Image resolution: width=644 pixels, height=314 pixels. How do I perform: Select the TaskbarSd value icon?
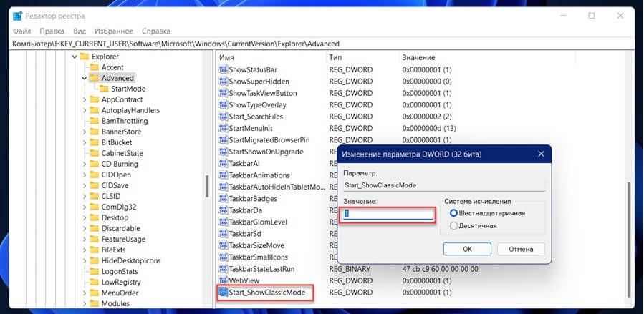tap(223, 234)
